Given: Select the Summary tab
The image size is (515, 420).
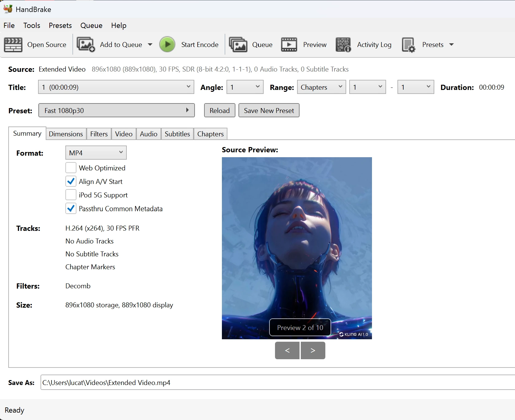Looking at the screenshot, I should coord(27,133).
